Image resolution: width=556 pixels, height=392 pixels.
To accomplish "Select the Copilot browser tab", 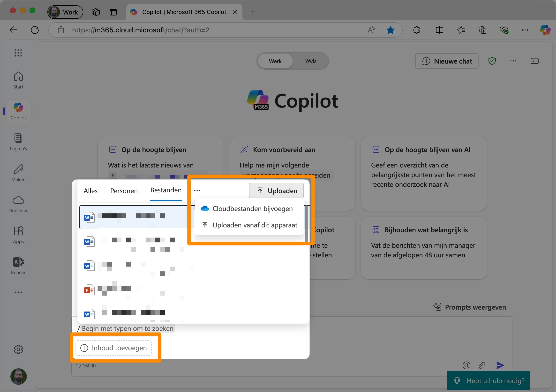I will [x=184, y=12].
